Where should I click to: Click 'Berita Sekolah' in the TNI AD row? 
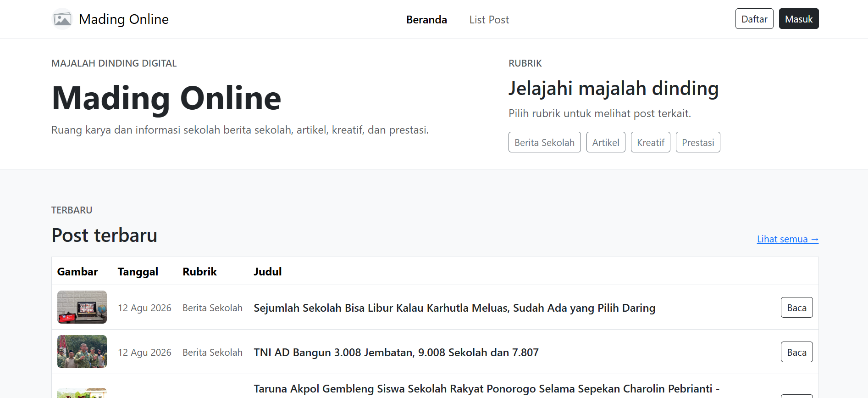tap(212, 353)
